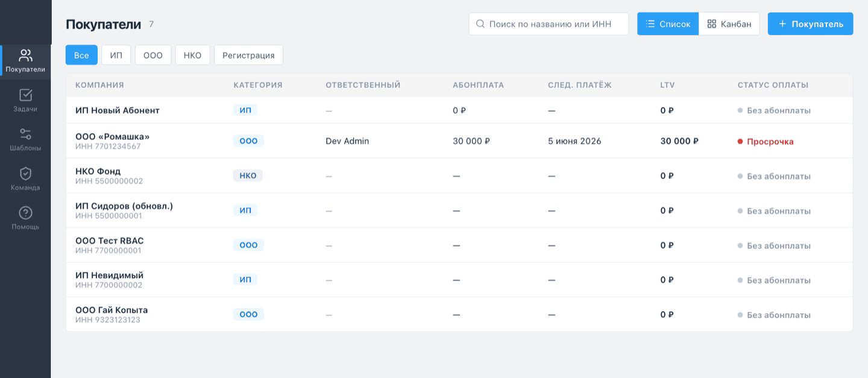The height and width of the screenshot is (378, 868).
Task: Click ИНН 7700000001 text
Action: (108, 250)
